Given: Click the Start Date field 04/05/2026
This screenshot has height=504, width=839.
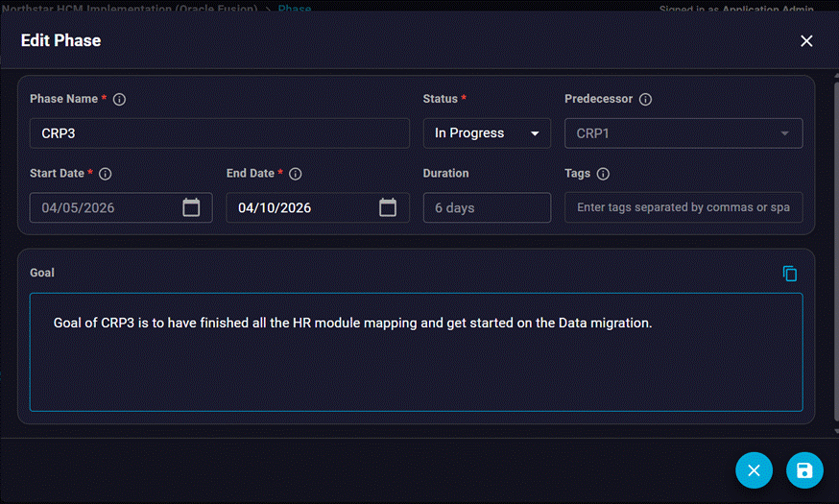Looking at the screenshot, I should pos(121,207).
